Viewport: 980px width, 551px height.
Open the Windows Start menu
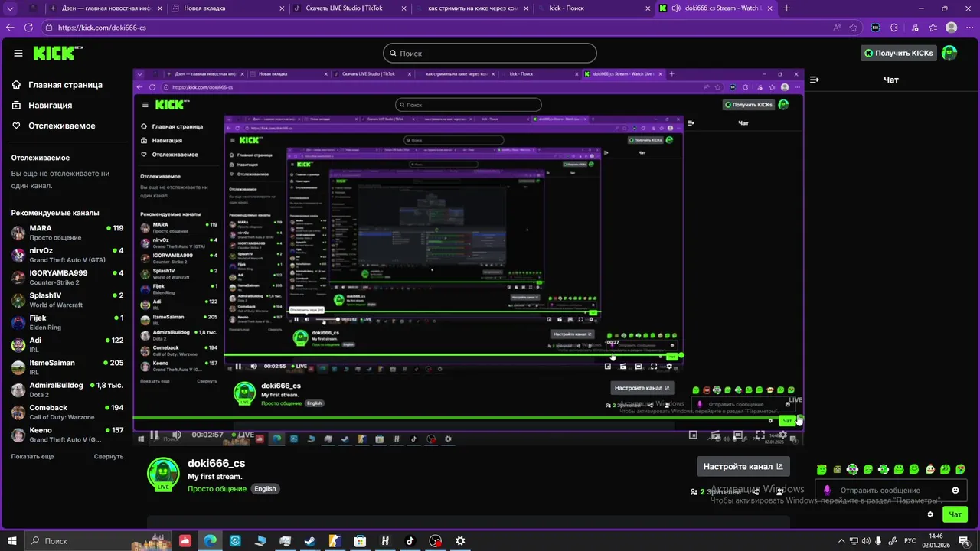(x=11, y=540)
